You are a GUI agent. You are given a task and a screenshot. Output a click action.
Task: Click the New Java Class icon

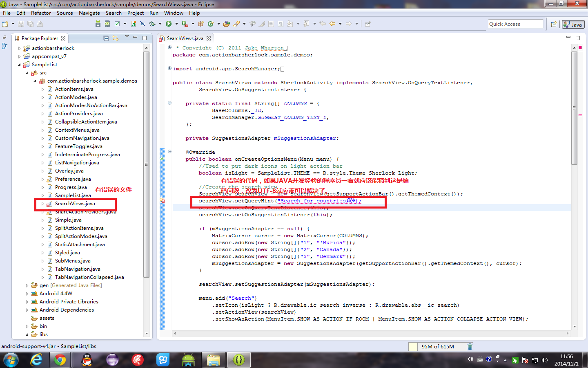(211, 24)
